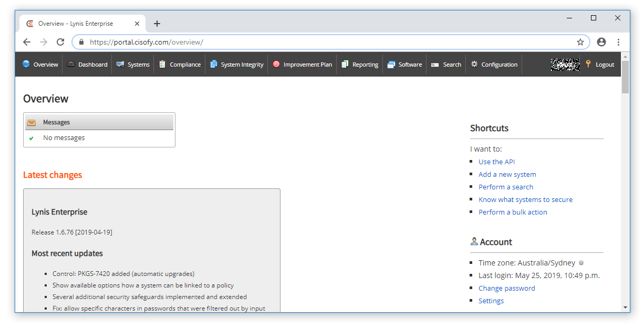Click 'Several additional security safeguards' update line
Screen dimensions: 644x330
150,296
